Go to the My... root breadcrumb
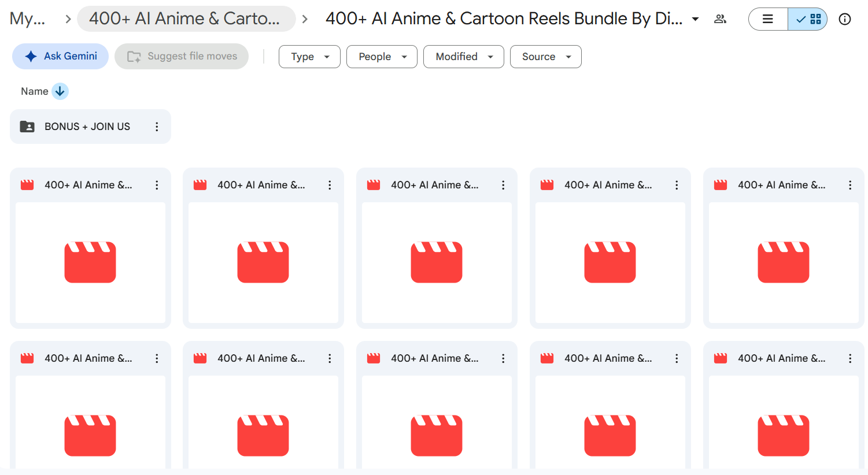Viewport: 868px width, 475px height. 27,18
